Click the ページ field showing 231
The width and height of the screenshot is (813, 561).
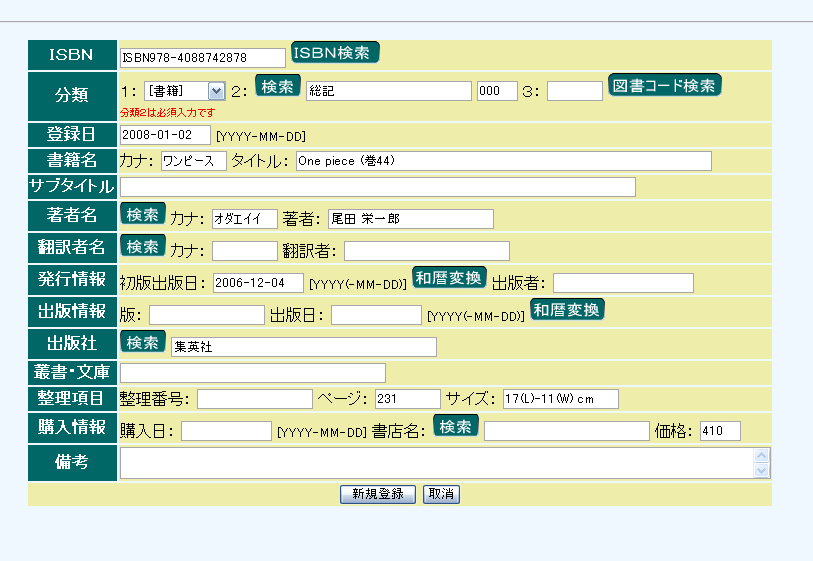[407, 399]
